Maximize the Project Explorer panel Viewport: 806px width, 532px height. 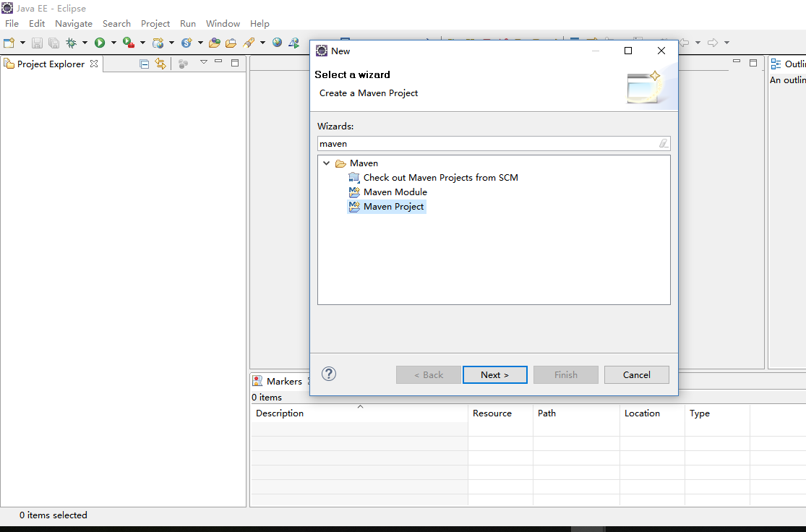click(x=235, y=63)
